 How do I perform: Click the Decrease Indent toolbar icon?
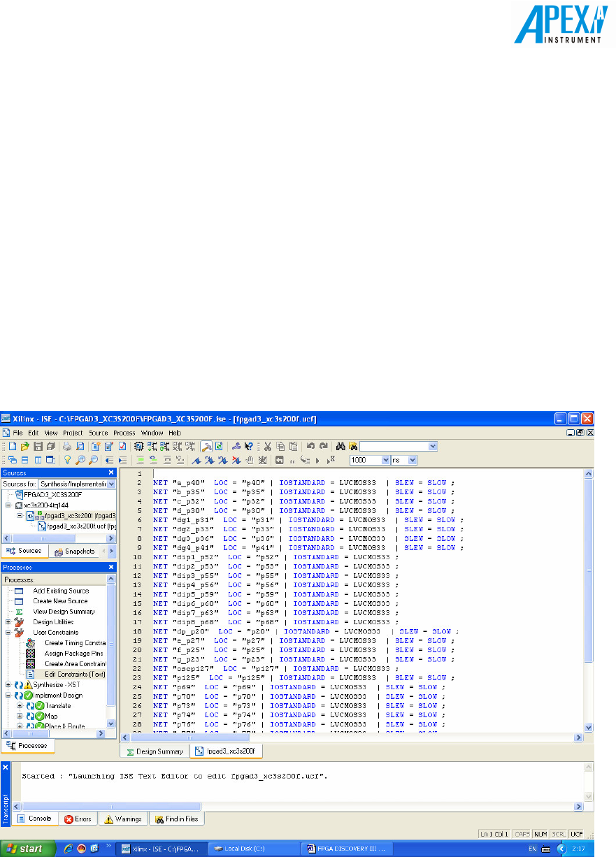point(110,460)
